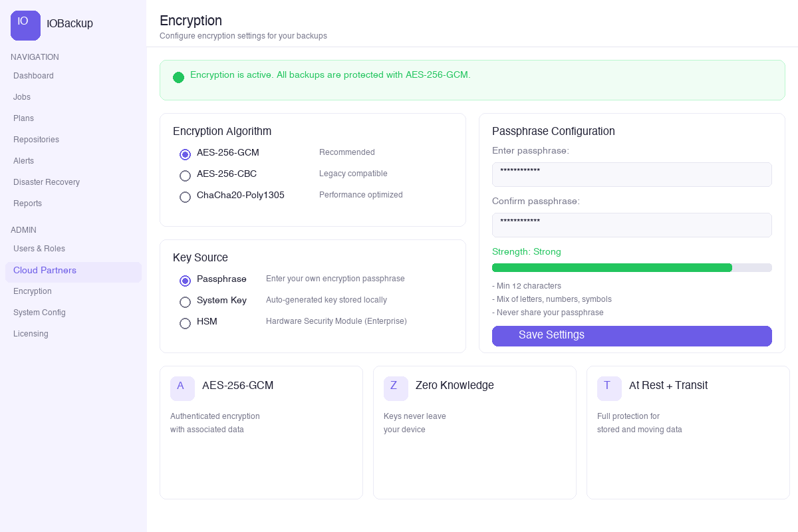
Task: Click the 'Strength: Strong' label
Action: (527, 252)
